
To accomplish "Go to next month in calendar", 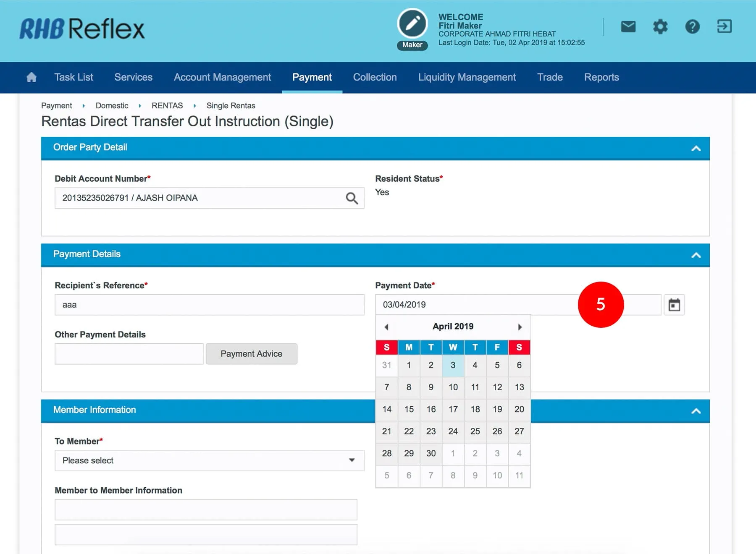I will click(520, 327).
